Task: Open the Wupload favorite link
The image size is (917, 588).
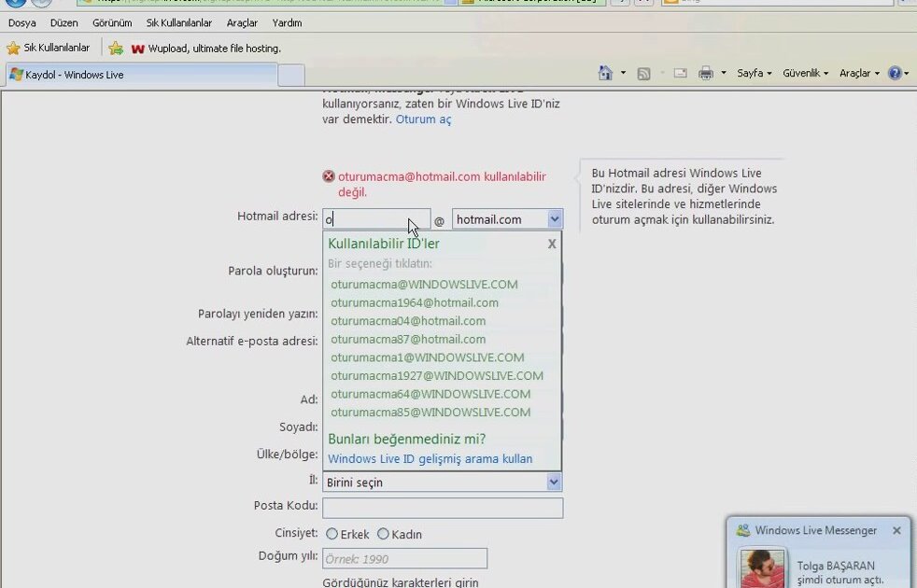Action: pos(205,49)
